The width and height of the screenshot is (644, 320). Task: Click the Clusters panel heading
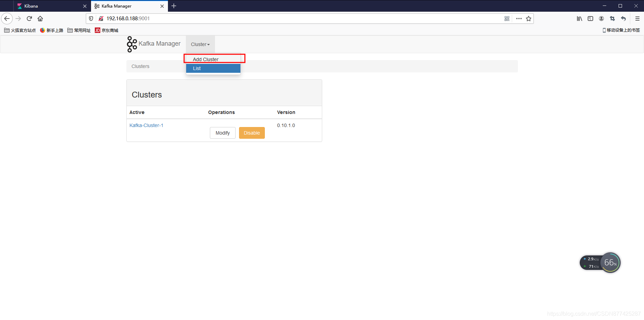tap(147, 95)
